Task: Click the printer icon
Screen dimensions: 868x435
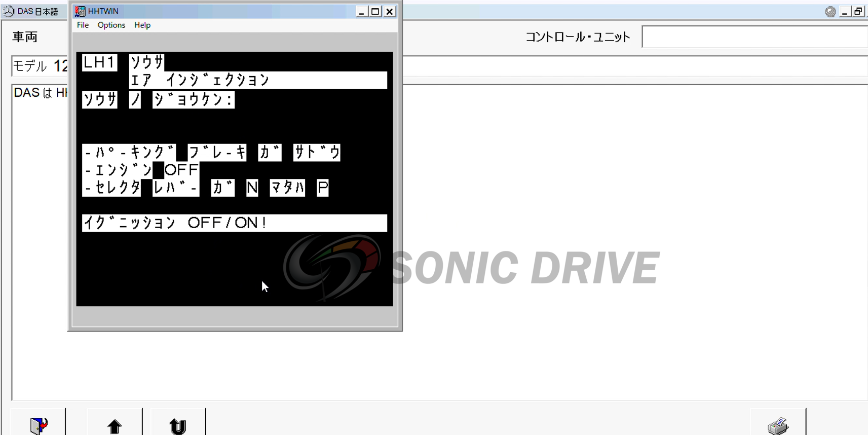Action: click(778, 426)
